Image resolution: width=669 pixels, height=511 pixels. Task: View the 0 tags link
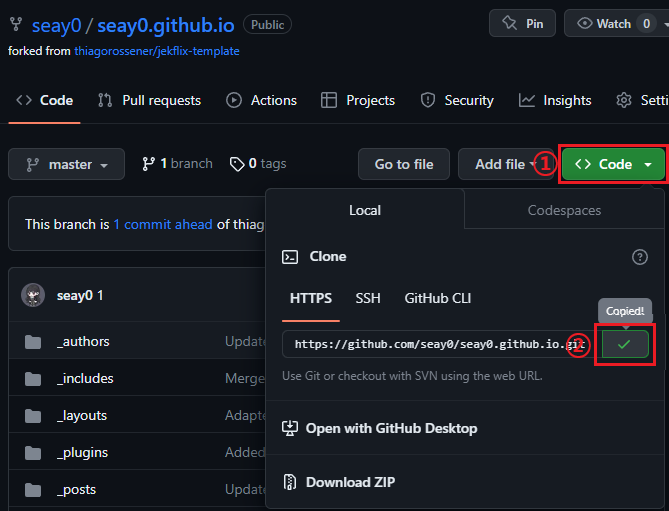258,163
